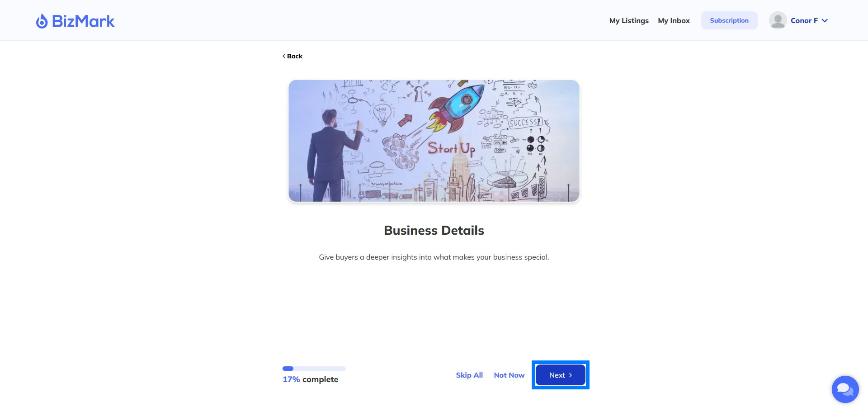Click the back arrow chevron
Viewport: 868px width, 412px height.
[284, 56]
